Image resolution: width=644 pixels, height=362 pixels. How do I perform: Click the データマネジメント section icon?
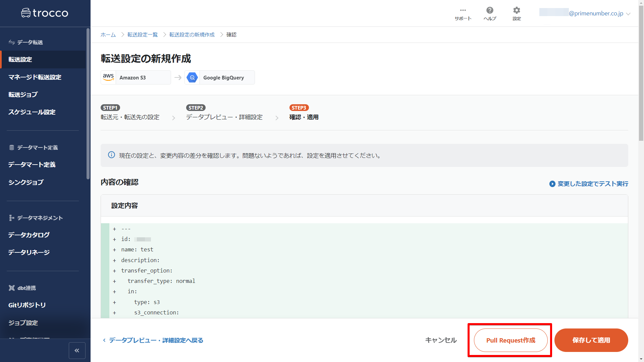(12, 218)
